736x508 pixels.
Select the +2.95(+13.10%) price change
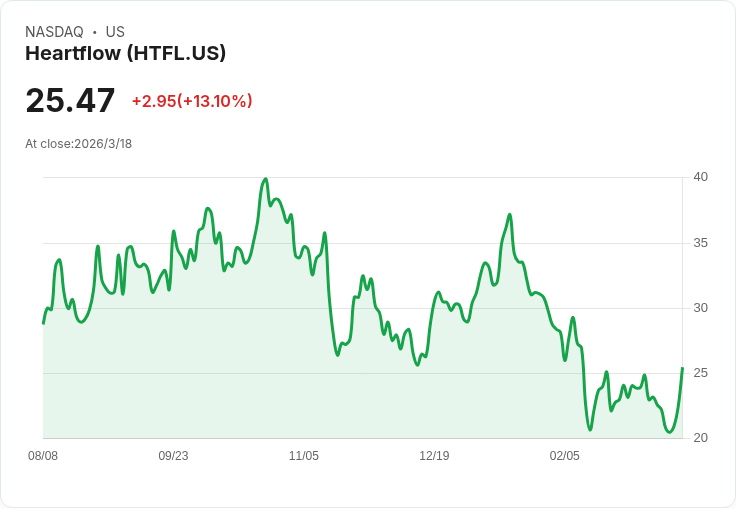[x=192, y=101]
